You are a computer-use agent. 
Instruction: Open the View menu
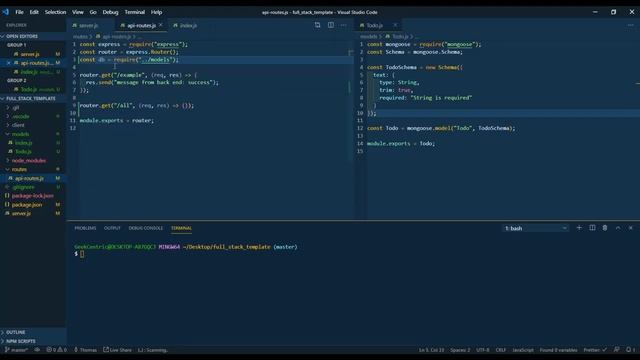point(78,12)
